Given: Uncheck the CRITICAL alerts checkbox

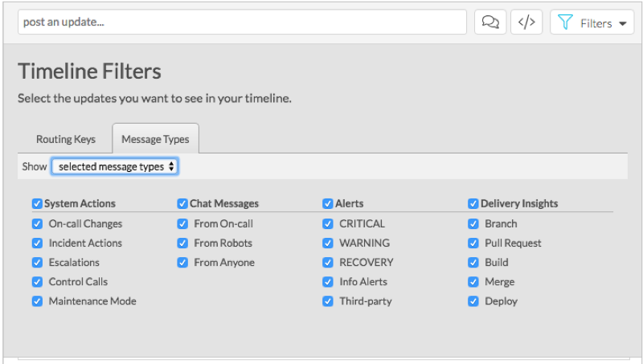Looking at the screenshot, I should (x=328, y=224).
